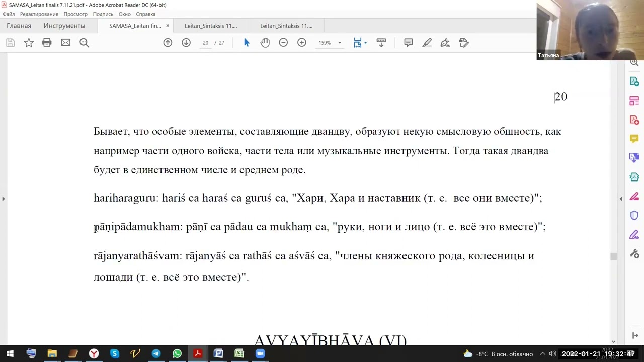Viewport: 644px width, 362px height.
Task: Zoom out with minus button
Action: coord(283,43)
